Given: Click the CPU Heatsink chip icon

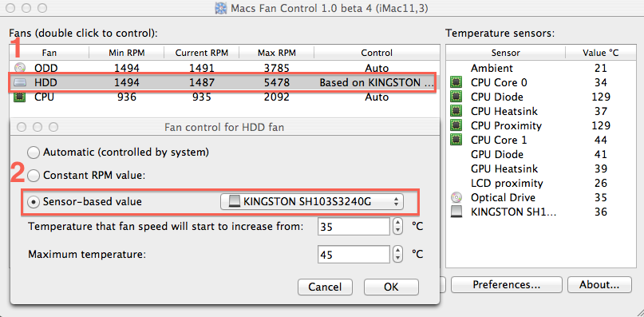Looking at the screenshot, I should [456, 112].
